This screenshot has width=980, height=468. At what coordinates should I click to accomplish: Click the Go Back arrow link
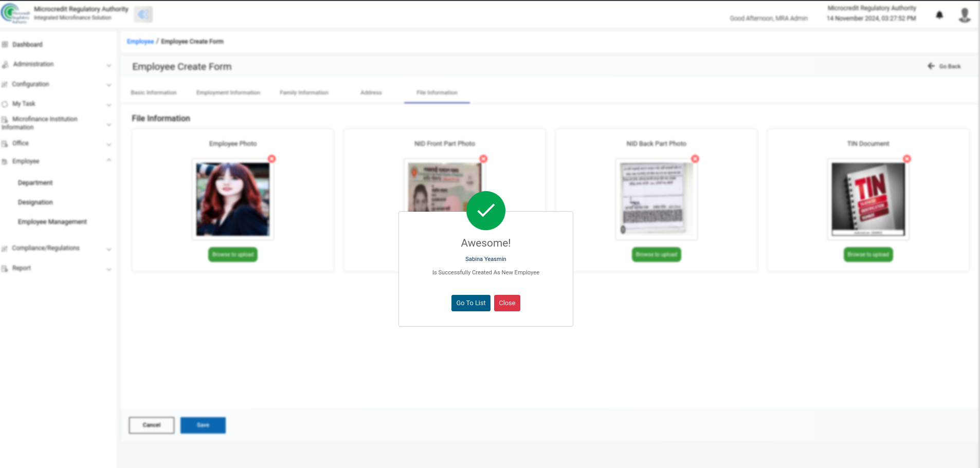click(x=944, y=66)
